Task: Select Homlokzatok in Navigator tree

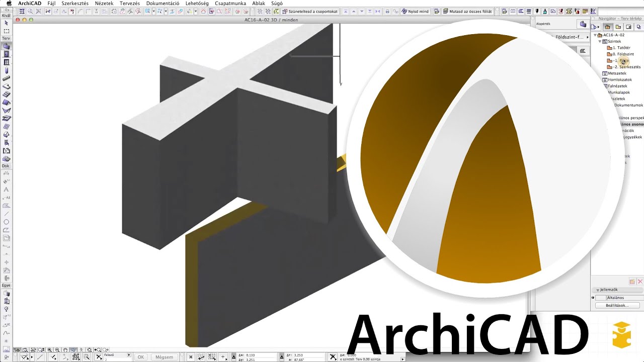Action: pos(617,79)
